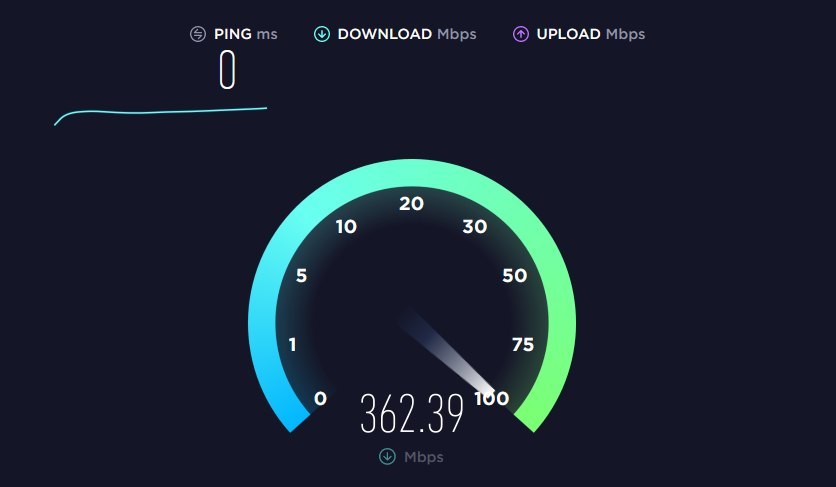Viewport: 836px width, 487px height.
Task: Click the 100 mark on the gauge
Action: (x=492, y=398)
